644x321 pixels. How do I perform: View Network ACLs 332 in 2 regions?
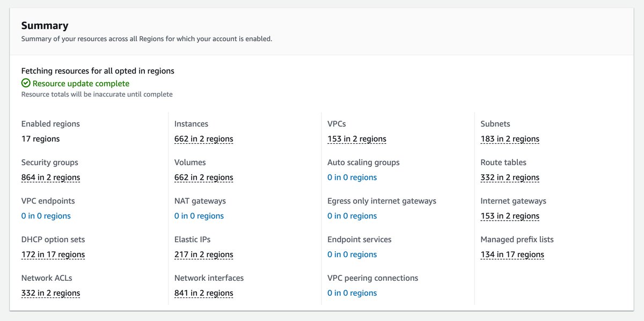tap(50, 294)
